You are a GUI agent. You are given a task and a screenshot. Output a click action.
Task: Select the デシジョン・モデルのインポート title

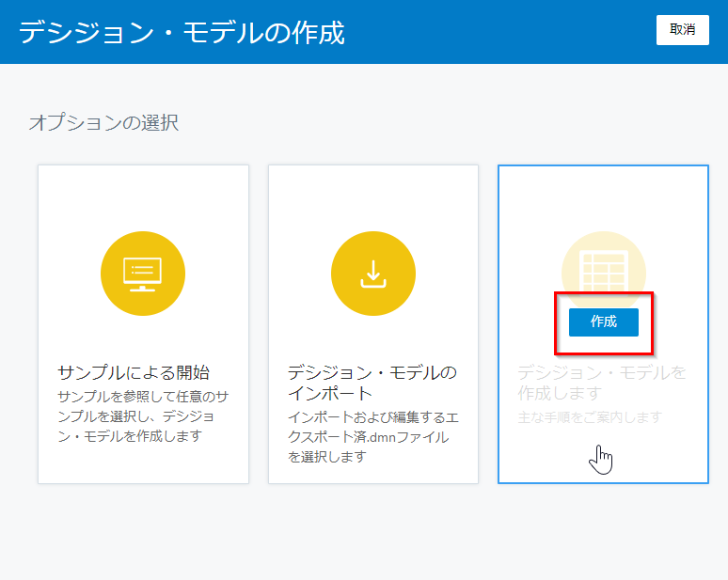click(372, 383)
